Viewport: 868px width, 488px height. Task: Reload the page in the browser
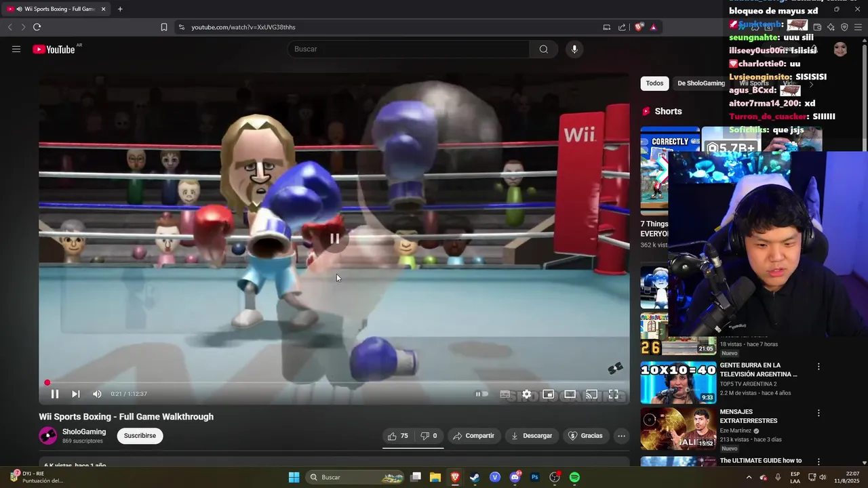click(x=37, y=27)
